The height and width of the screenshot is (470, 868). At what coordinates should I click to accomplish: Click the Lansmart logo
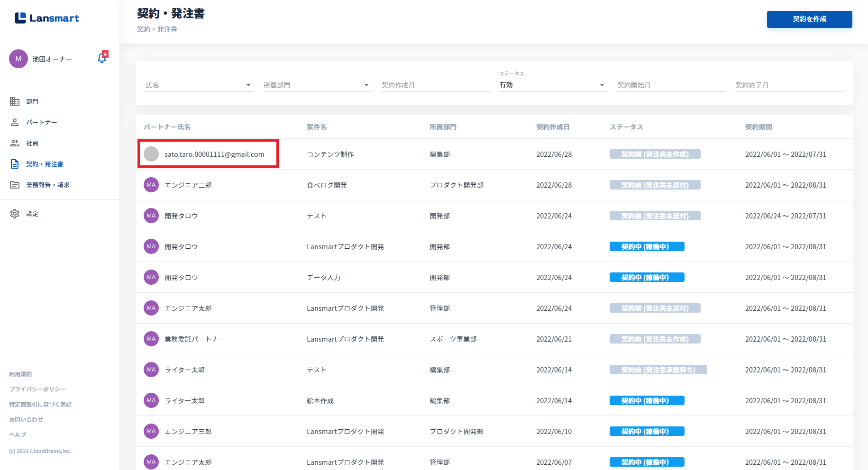pos(47,18)
